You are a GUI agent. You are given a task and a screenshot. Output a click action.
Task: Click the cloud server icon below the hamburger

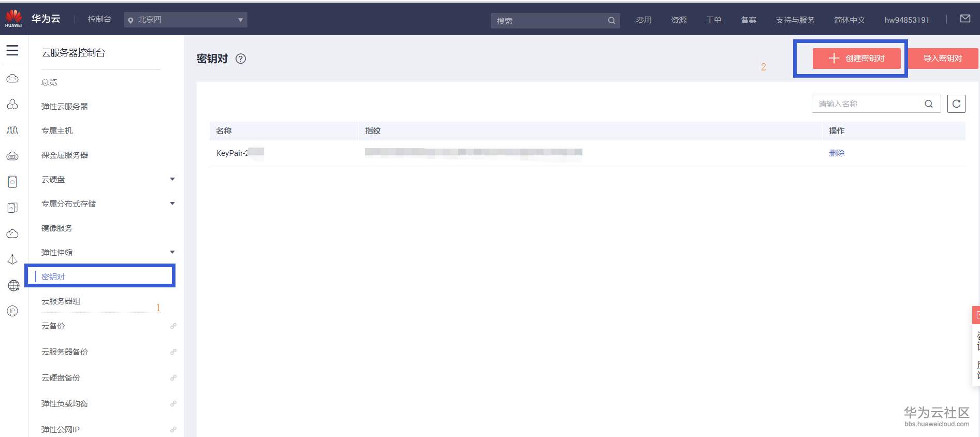click(12, 78)
